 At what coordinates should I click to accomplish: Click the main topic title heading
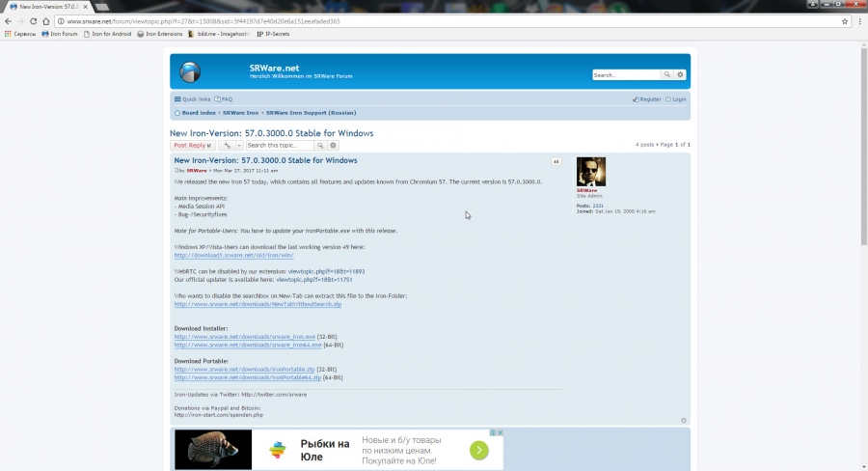271,133
